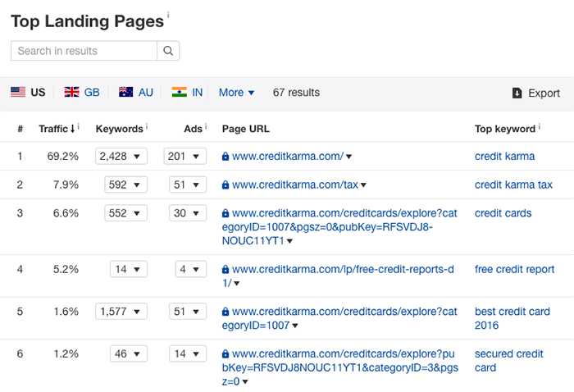
Task: Select the Australia flag icon
Action: pos(126,92)
